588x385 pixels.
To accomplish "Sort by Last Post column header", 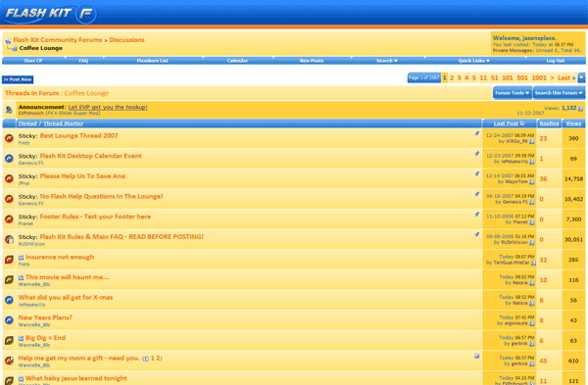I will tap(506, 123).
